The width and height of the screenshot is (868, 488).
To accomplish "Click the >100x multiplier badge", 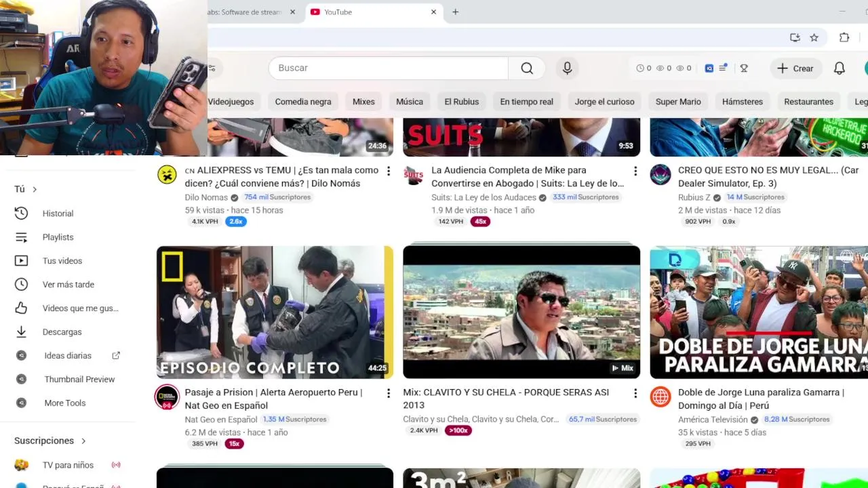I will pyautogui.click(x=458, y=430).
